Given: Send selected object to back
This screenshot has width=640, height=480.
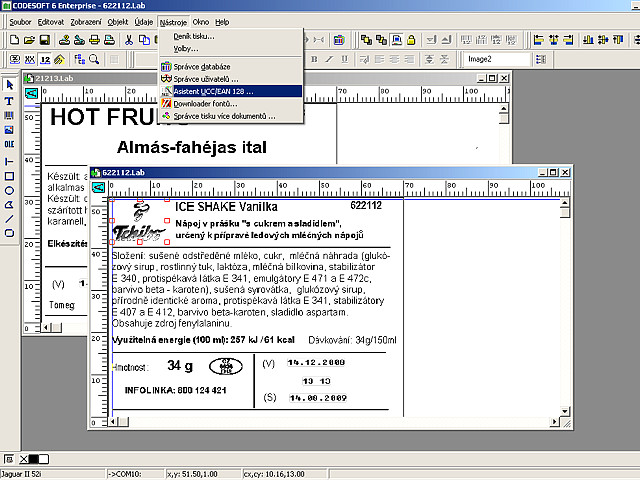Looking at the screenshot, I should [381, 40].
